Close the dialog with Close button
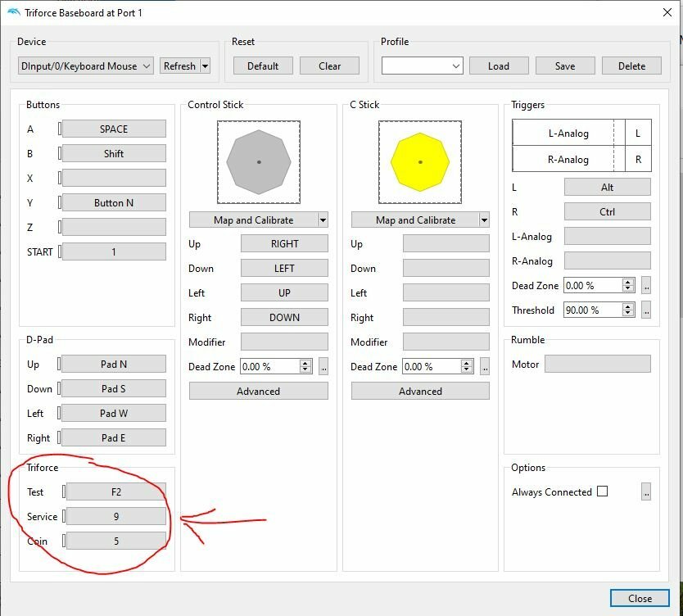This screenshot has width=683, height=616. pyautogui.click(x=640, y=598)
